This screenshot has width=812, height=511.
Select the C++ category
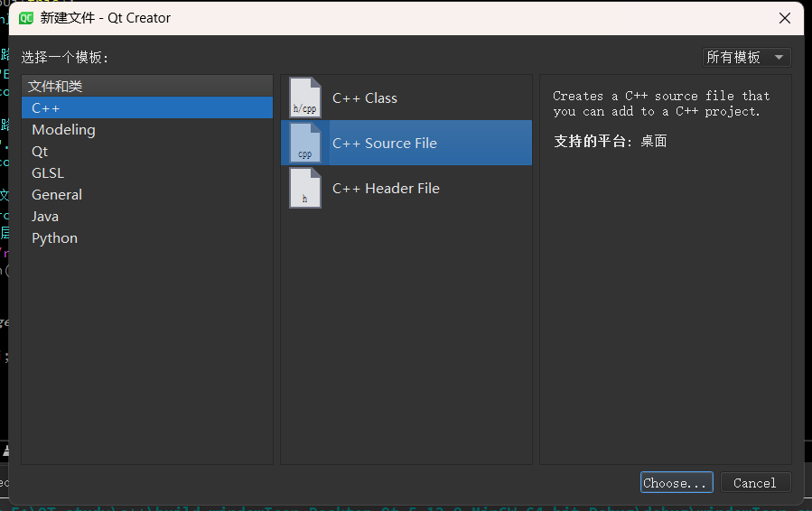(x=147, y=107)
